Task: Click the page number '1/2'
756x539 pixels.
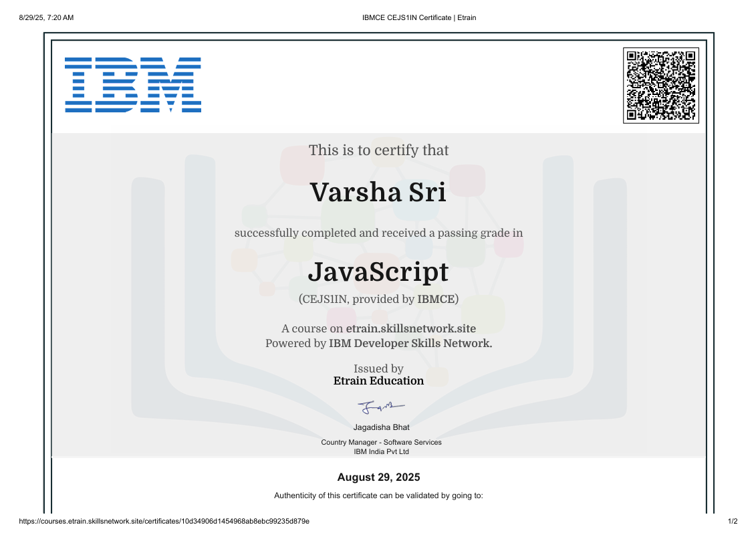Action: 733,521
